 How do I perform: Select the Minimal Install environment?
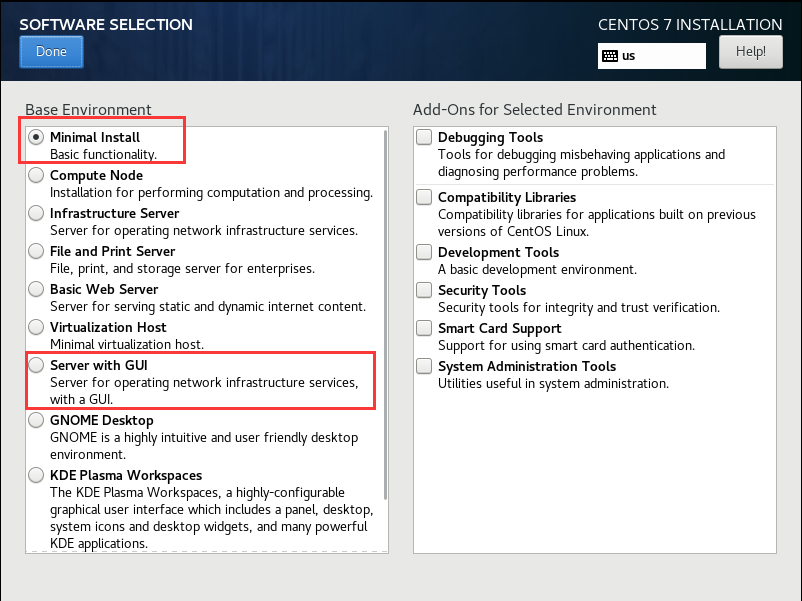36,137
